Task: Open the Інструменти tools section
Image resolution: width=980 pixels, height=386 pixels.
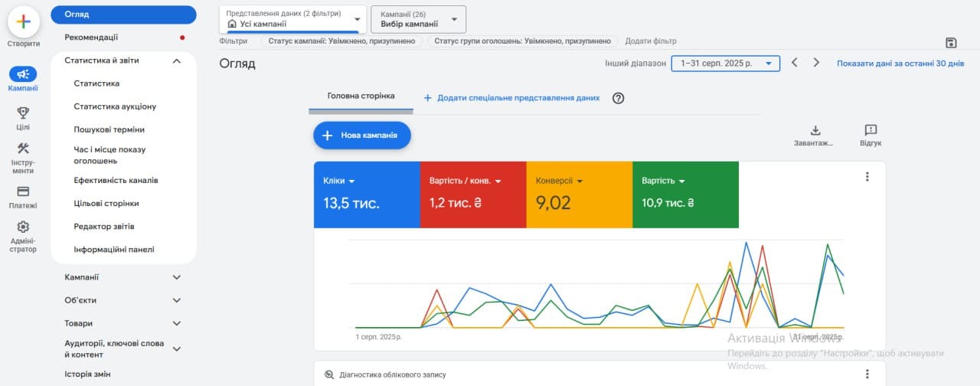Action: [x=23, y=149]
